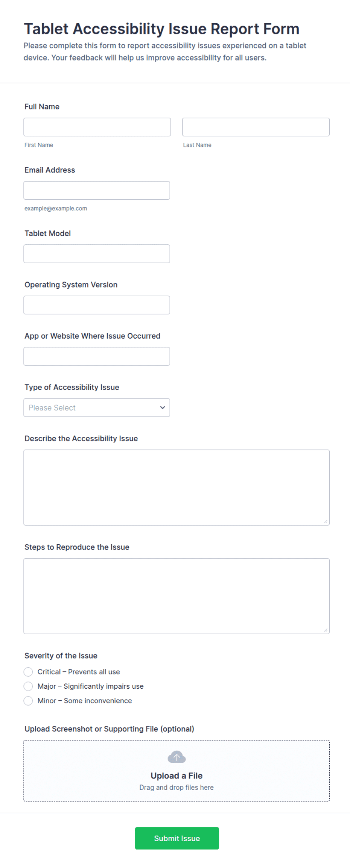Click Describe the Accessibility Issue textarea
The image size is (350, 868).
pos(177,488)
